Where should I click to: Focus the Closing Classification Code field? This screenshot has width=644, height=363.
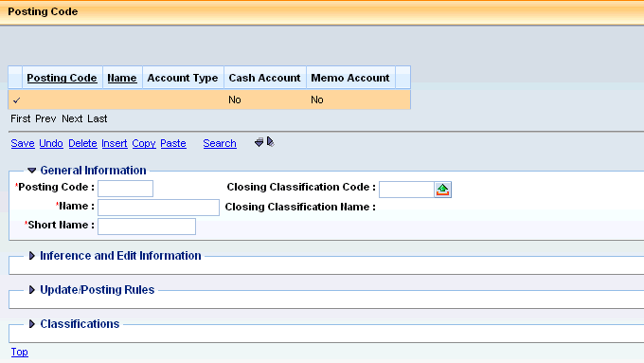(x=406, y=190)
